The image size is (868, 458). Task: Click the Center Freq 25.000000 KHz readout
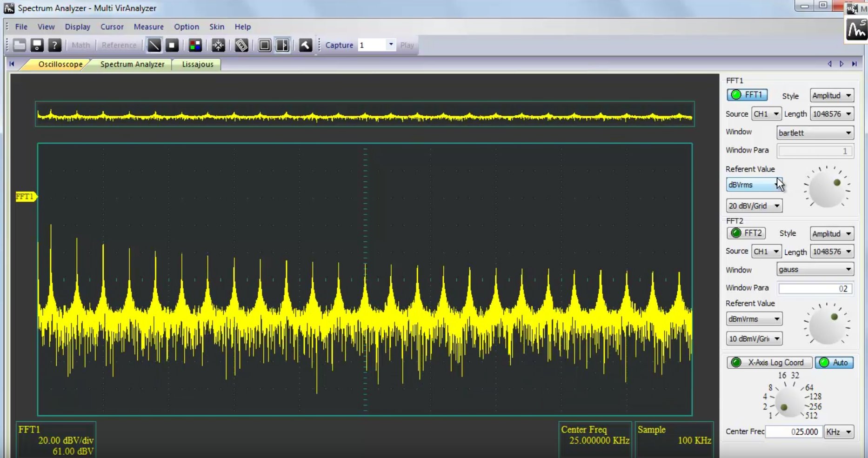595,440
